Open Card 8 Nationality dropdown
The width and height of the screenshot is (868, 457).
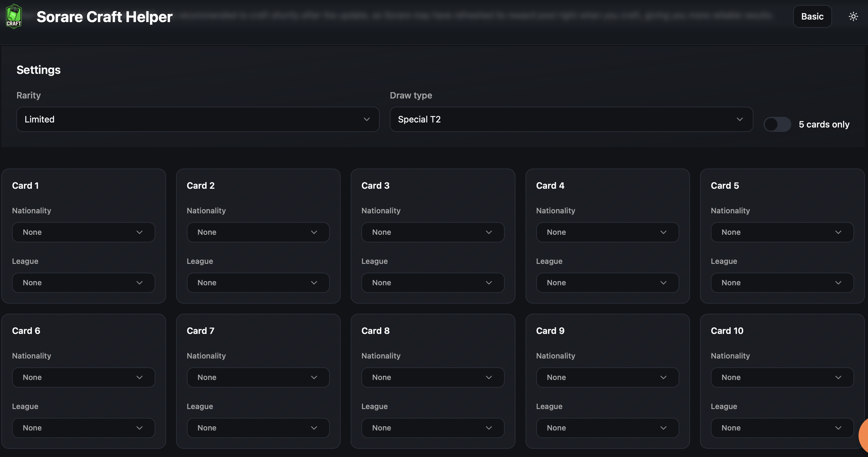pos(433,377)
